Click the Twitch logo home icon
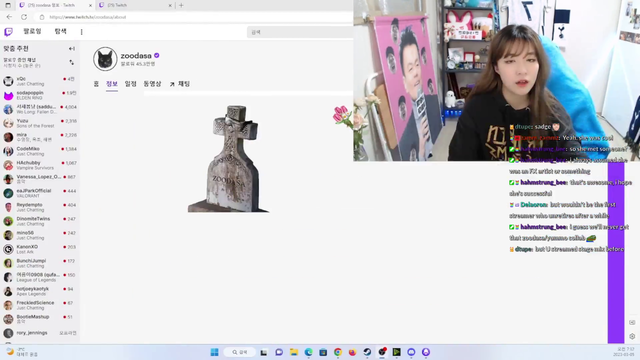 pyautogui.click(x=8, y=32)
